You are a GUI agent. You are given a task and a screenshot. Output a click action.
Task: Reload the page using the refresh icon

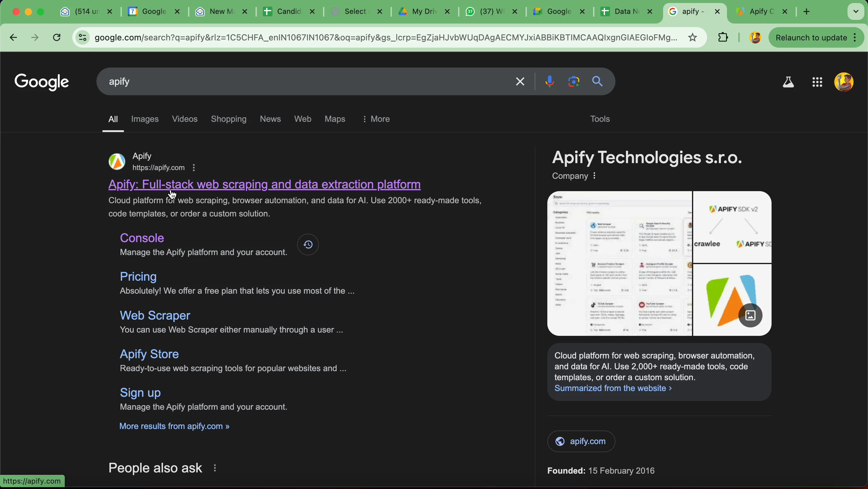pos(57,37)
